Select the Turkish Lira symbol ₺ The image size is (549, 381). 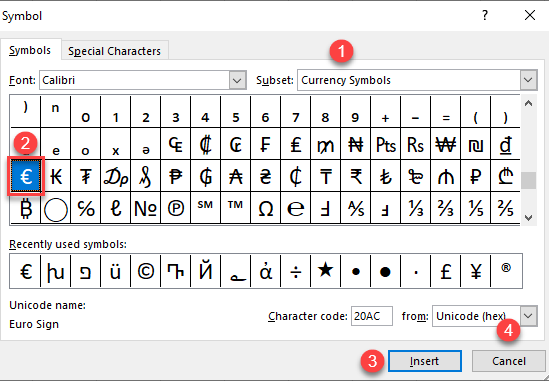point(385,176)
